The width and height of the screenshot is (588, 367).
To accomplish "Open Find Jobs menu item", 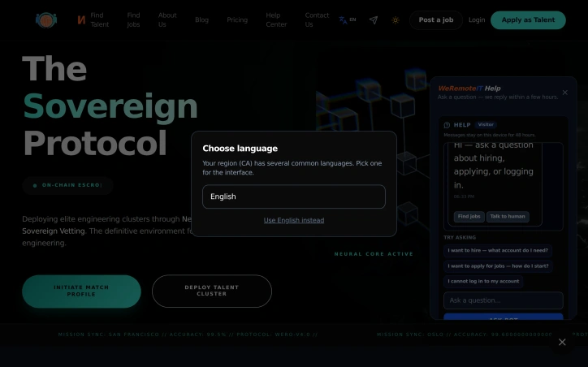I will [x=133, y=19].
